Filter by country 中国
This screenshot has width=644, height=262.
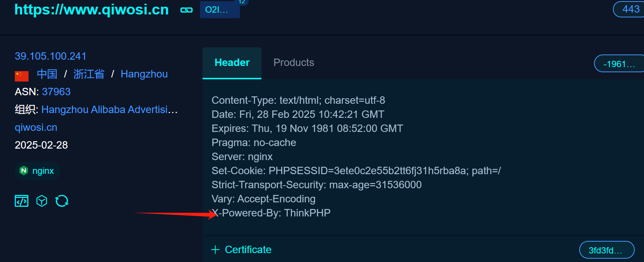pos(47,74)
